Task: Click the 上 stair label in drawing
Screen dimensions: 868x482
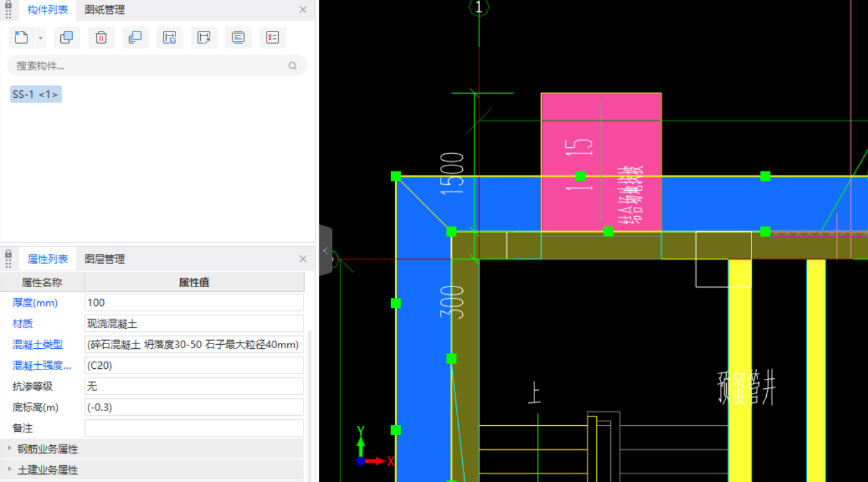Action: click(x=534, y=392)
